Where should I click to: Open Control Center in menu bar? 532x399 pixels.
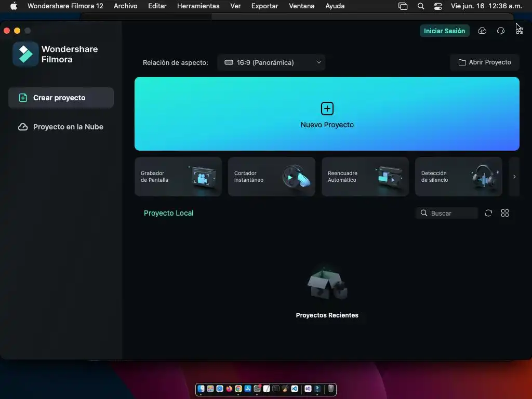pos(438,6)
